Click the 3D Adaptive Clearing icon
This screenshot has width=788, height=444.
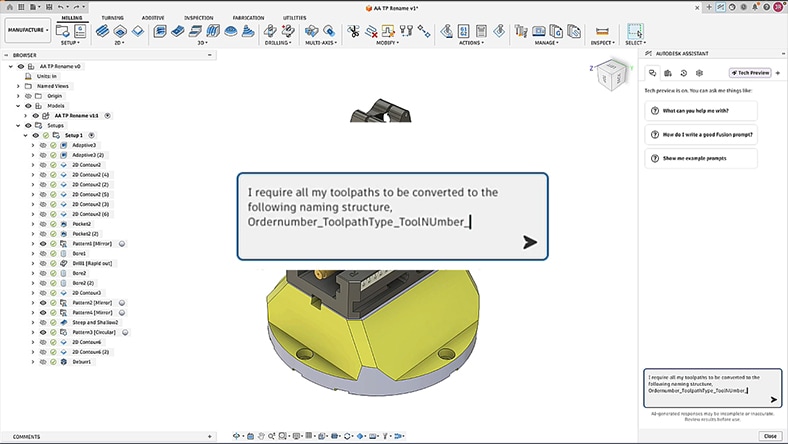(160, 31)
